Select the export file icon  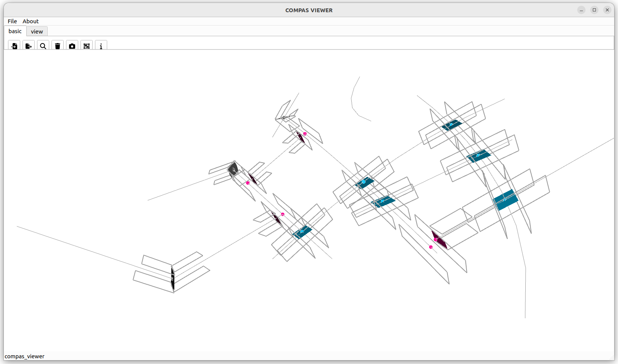coord(28,46)
